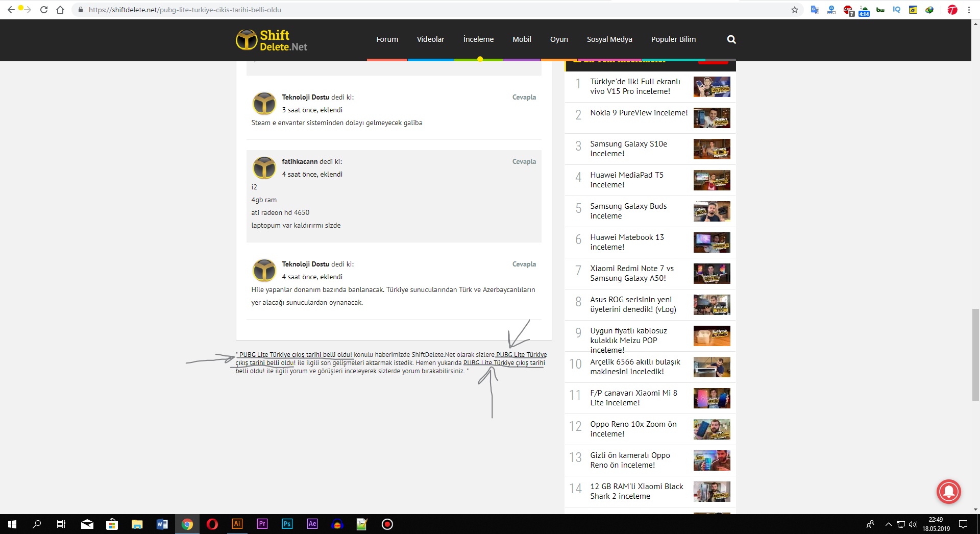Open the Chrome three-dot menu
Image resolution: width=980 pixels, height=534 pixels.
[x=969, y=10]
